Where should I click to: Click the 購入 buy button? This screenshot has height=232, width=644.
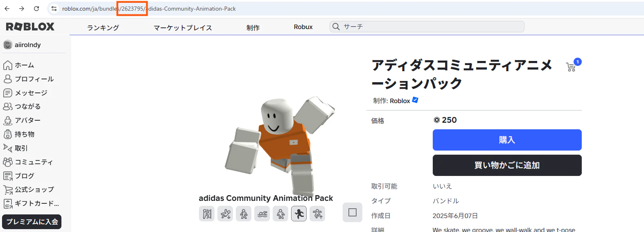click(507, 140)
